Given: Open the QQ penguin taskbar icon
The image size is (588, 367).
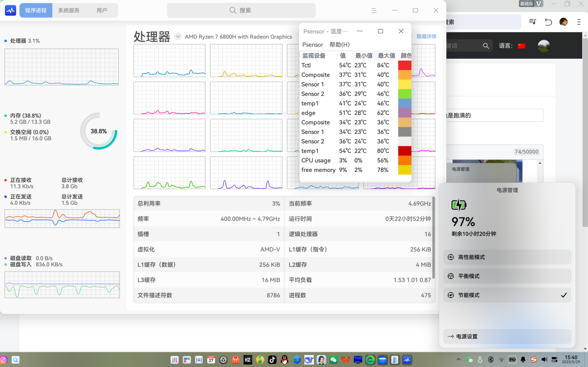Looking at the screenshot, I should [284, 360].
